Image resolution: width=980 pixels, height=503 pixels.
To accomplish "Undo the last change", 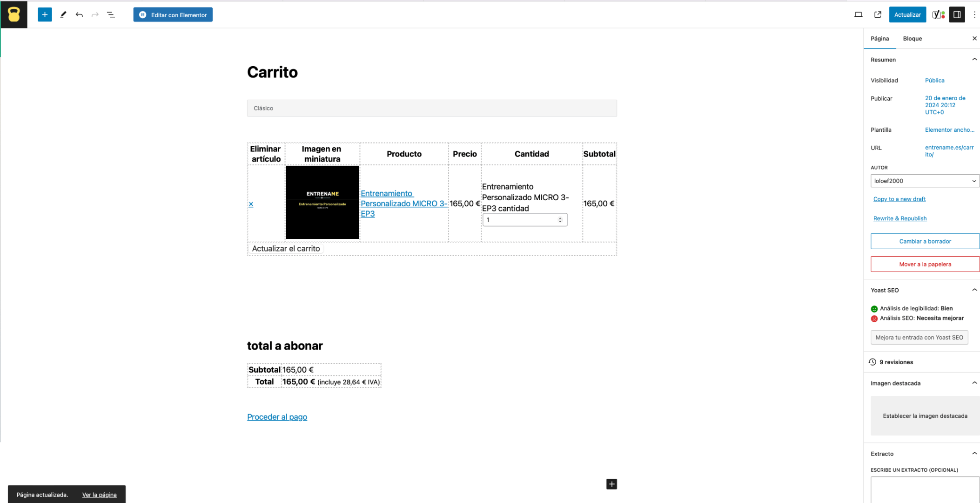I will tap(79, 15).
